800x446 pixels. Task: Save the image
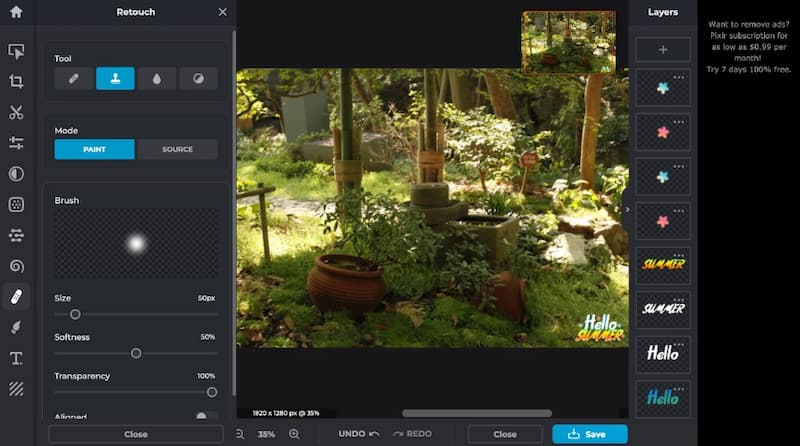590,434
